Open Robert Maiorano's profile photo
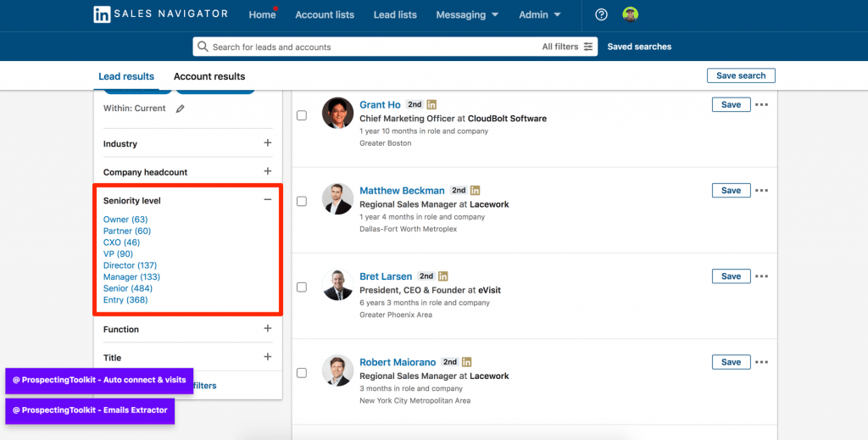The width and height of the screenshot is (868, 440). coord(337,370)
